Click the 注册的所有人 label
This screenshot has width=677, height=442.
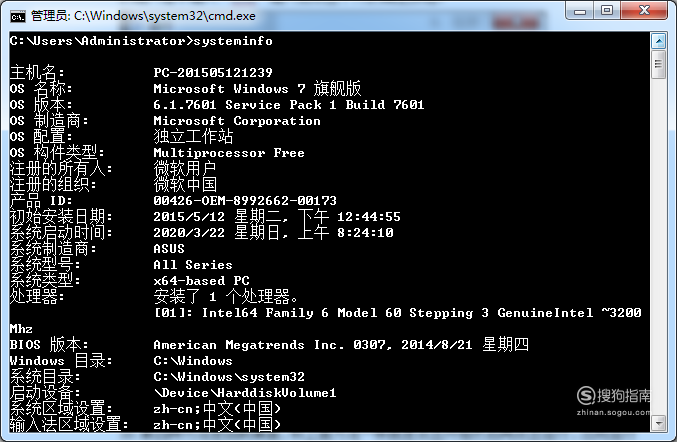(x=61, y=168)
